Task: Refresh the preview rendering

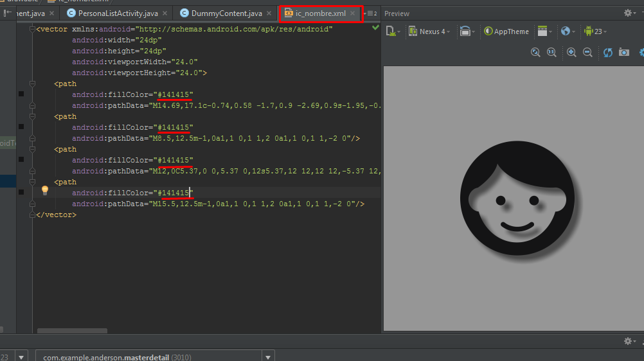Action: click(607, 53)
